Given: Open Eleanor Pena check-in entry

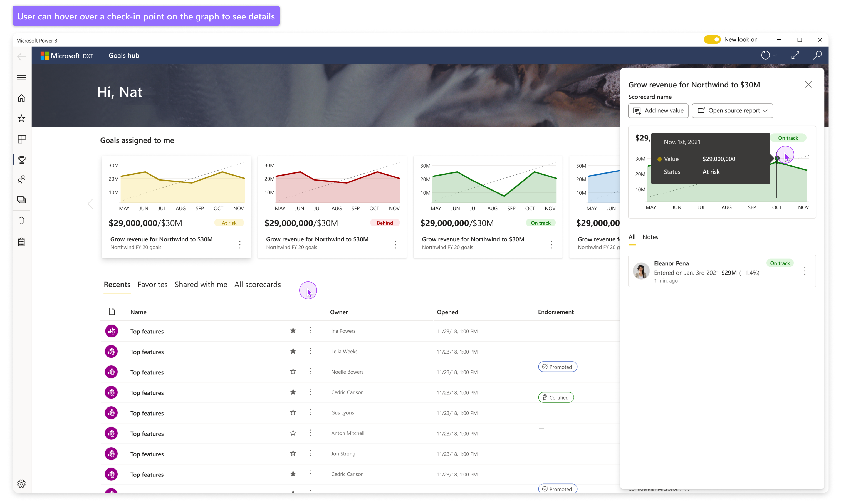Looking at the screenshot, I should [x=722, y=271].
